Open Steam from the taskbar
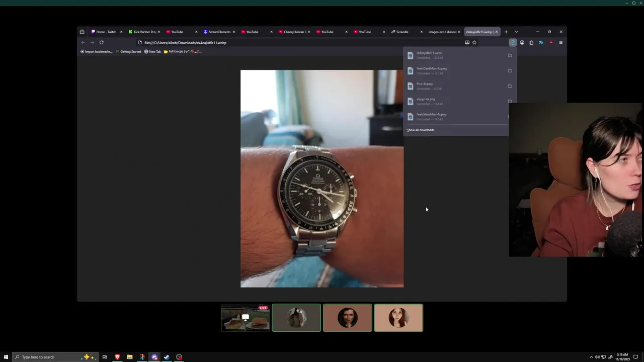Screen dimensions: 644x362 point(167,357)
